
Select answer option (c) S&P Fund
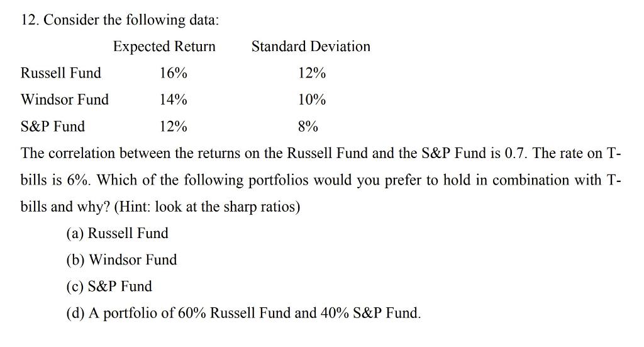(109, 286)
